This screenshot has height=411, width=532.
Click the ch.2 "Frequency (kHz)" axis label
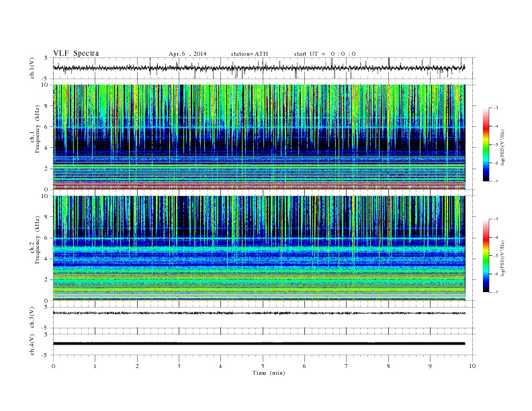(37, 239)
